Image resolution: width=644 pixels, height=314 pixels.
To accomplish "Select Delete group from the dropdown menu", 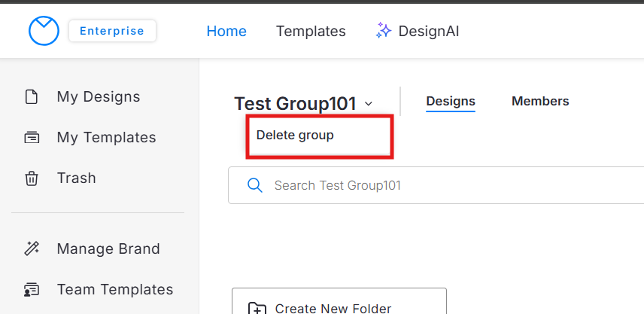I will pos(295,136).
